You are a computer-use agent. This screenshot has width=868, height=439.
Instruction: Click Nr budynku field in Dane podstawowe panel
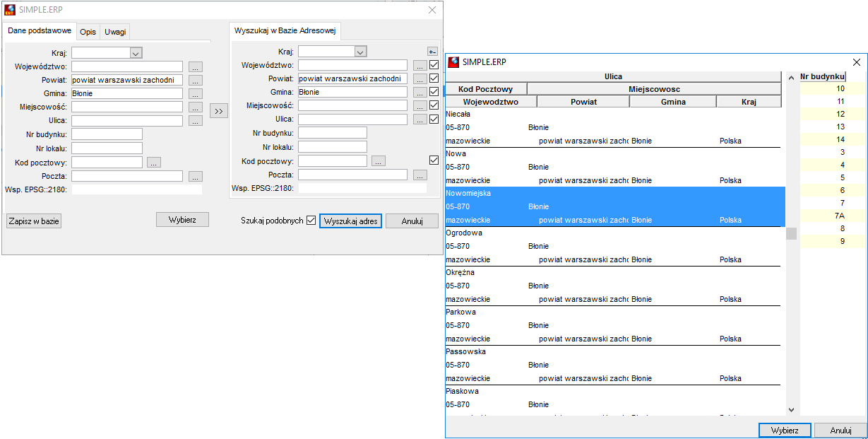point(107,134)
